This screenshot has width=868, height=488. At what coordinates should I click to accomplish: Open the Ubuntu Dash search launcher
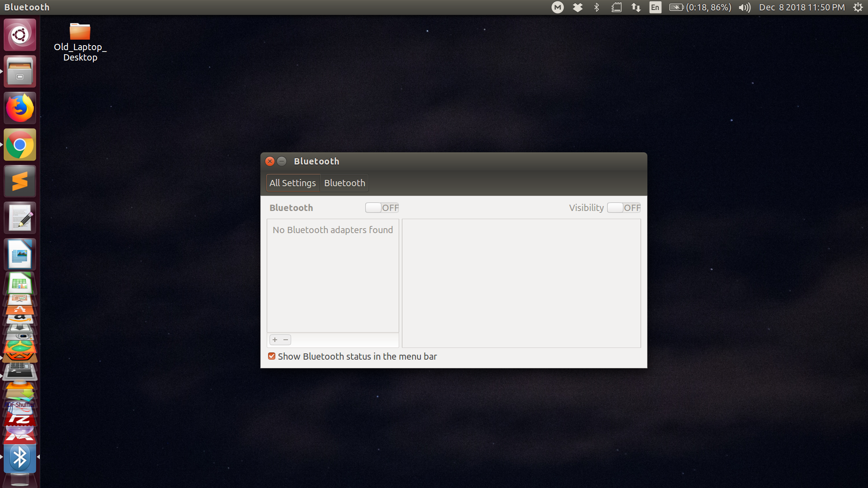[20, 35]
